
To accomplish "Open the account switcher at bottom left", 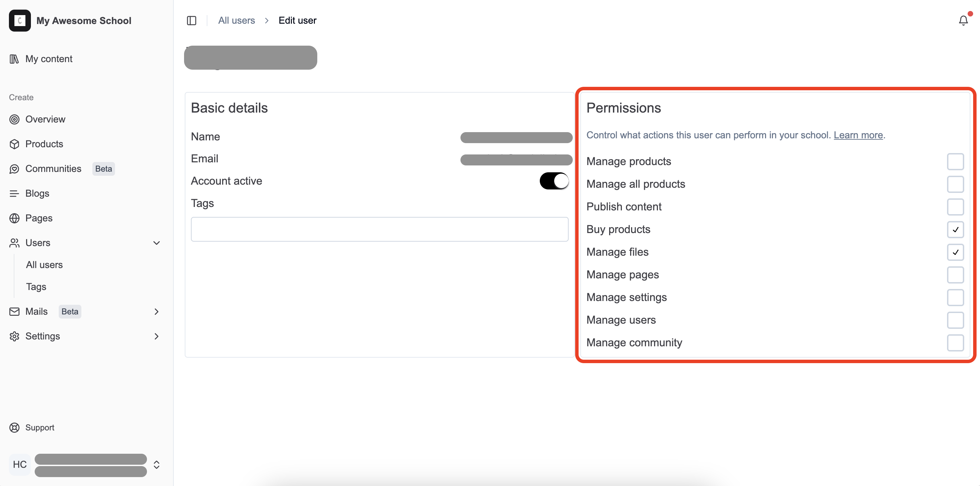I will tap(156, 464).
